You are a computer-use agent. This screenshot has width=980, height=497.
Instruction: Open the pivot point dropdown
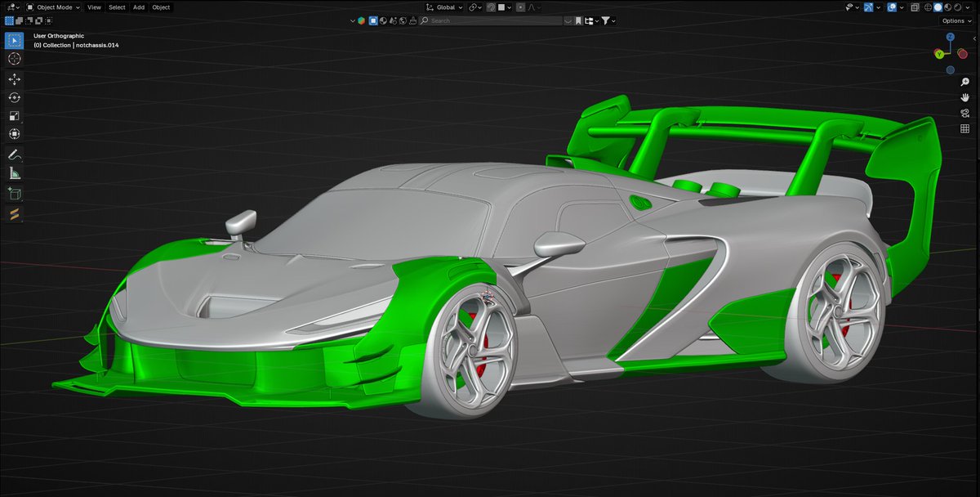[x=475, y=7]
